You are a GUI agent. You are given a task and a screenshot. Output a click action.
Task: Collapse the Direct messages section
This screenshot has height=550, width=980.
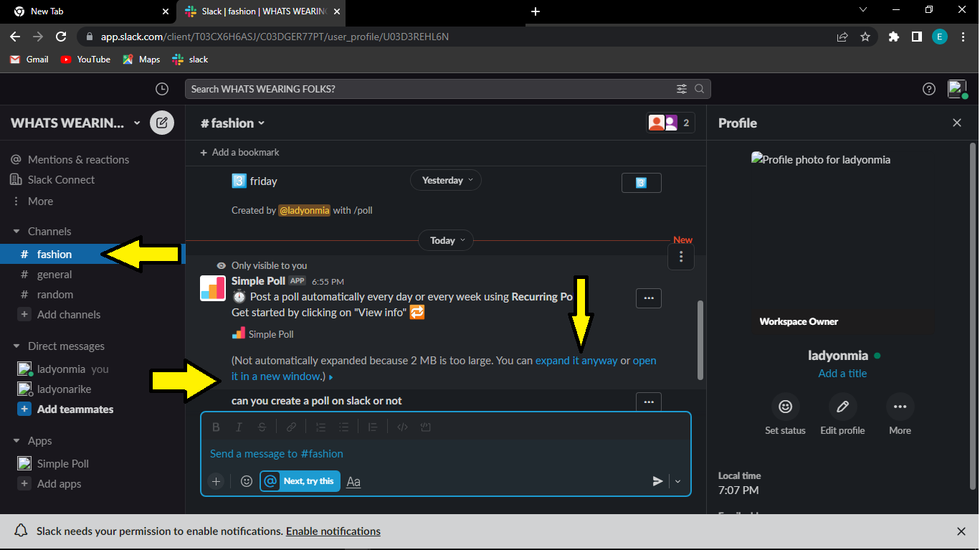click(16, 346)
